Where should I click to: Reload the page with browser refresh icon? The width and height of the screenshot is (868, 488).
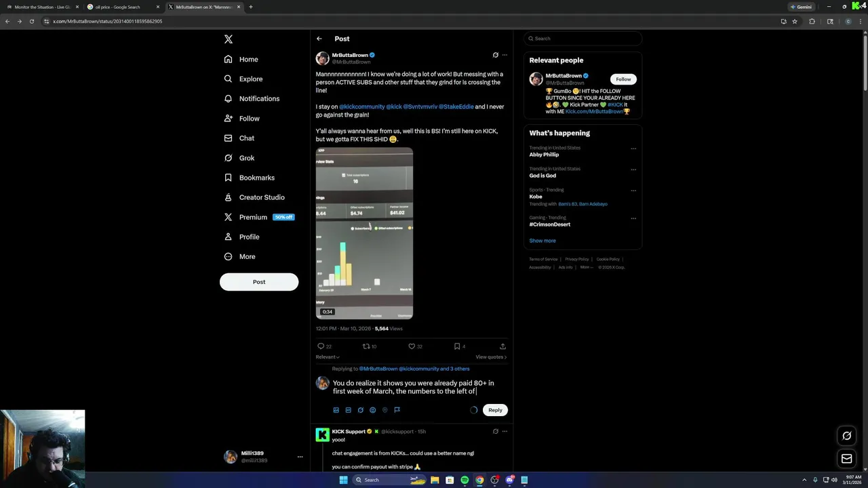click(31, 21)
